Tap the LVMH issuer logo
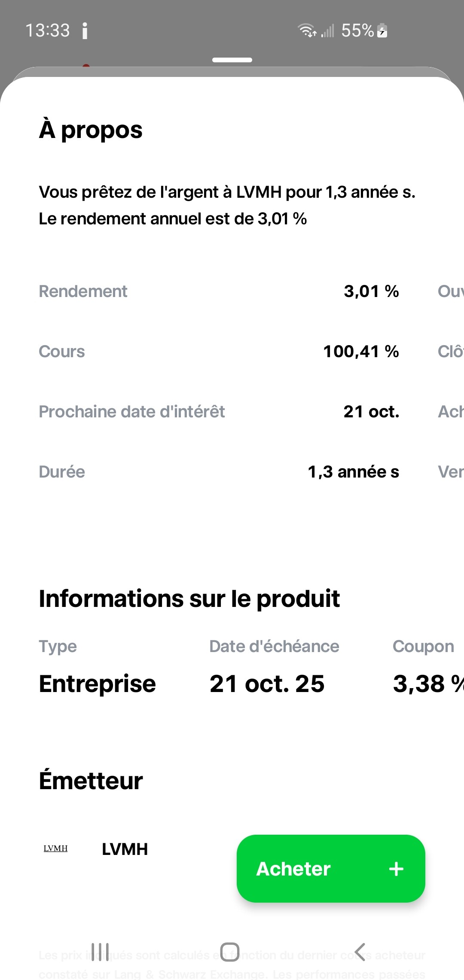 (55, 848)
